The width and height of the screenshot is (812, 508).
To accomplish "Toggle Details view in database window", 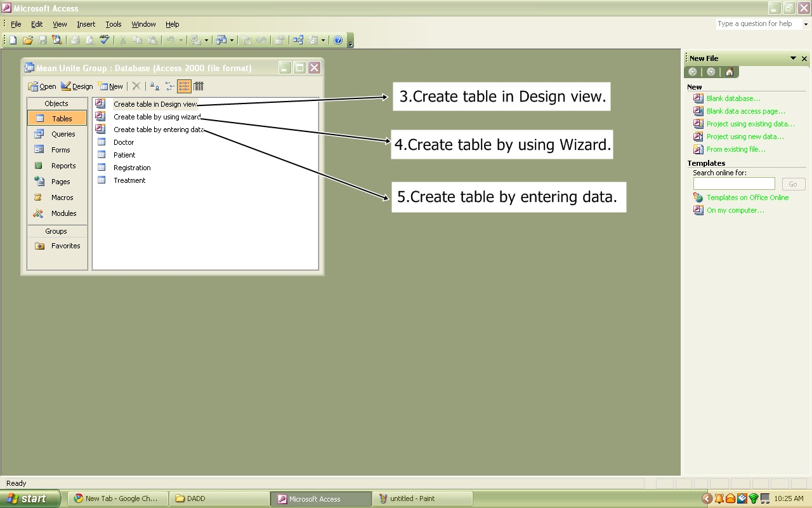I will tap(199, 86).
